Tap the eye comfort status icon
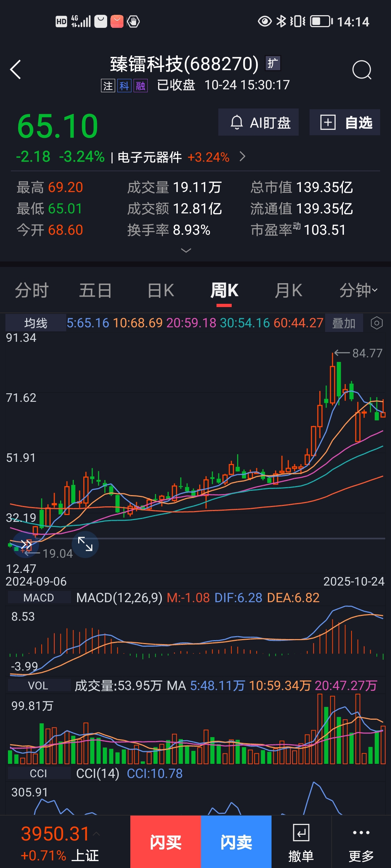The image size is (391, 868). pyautogui.click(x=265, y=21)
